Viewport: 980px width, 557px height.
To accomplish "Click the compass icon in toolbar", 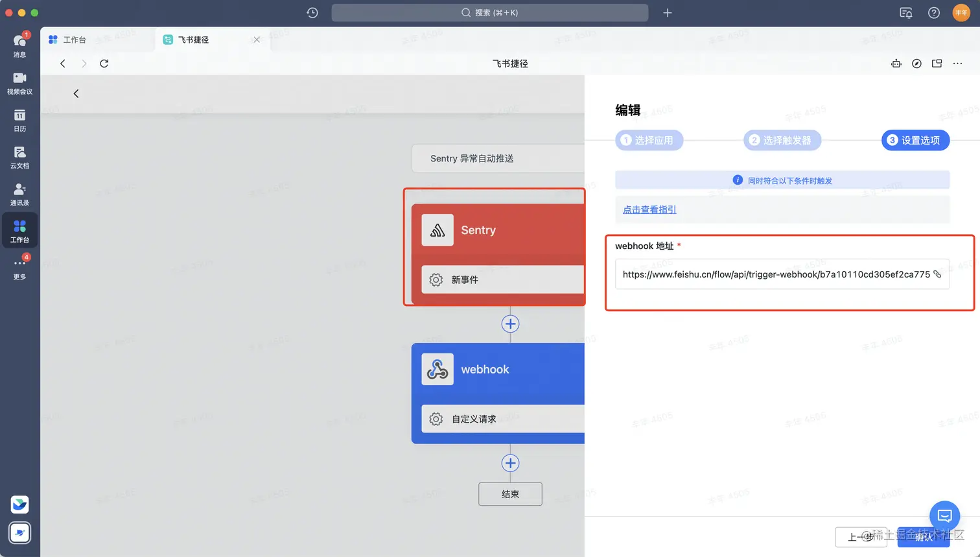I will point(916,64).
